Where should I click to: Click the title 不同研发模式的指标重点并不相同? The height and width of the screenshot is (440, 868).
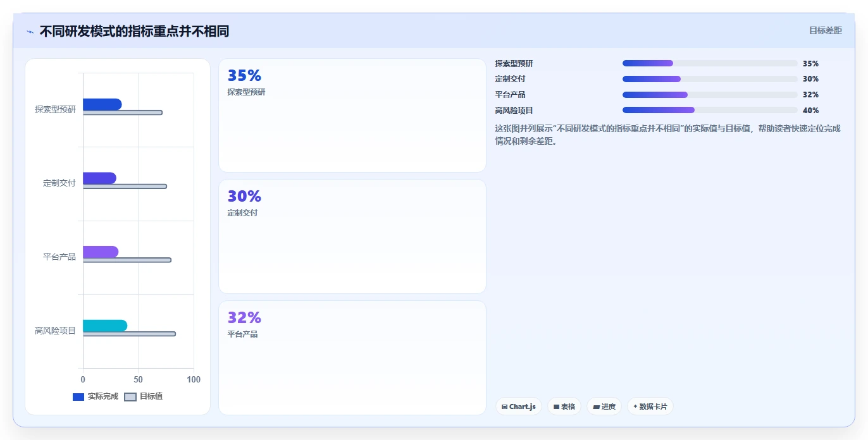(134, 32)
